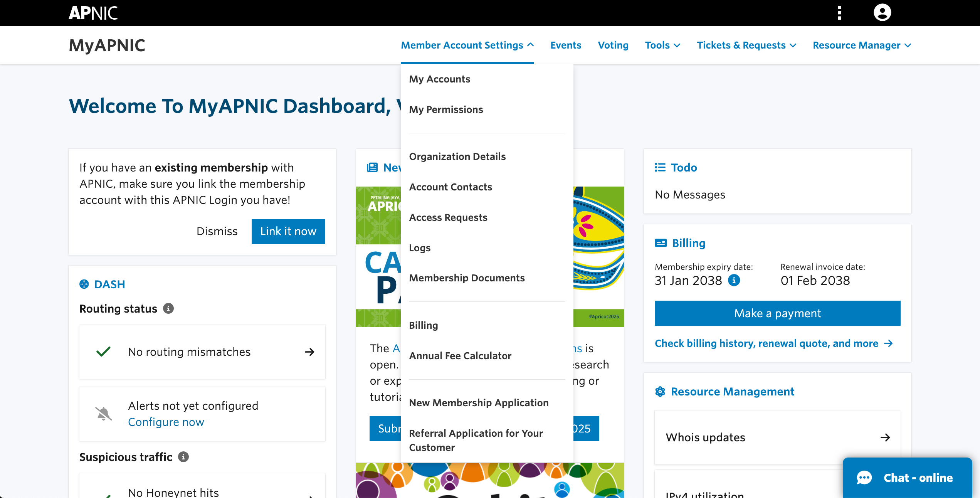This screenshot has width=980, height=498.
Task: Click the Suspicious traffic info icon
Action: tap(183, 457)
